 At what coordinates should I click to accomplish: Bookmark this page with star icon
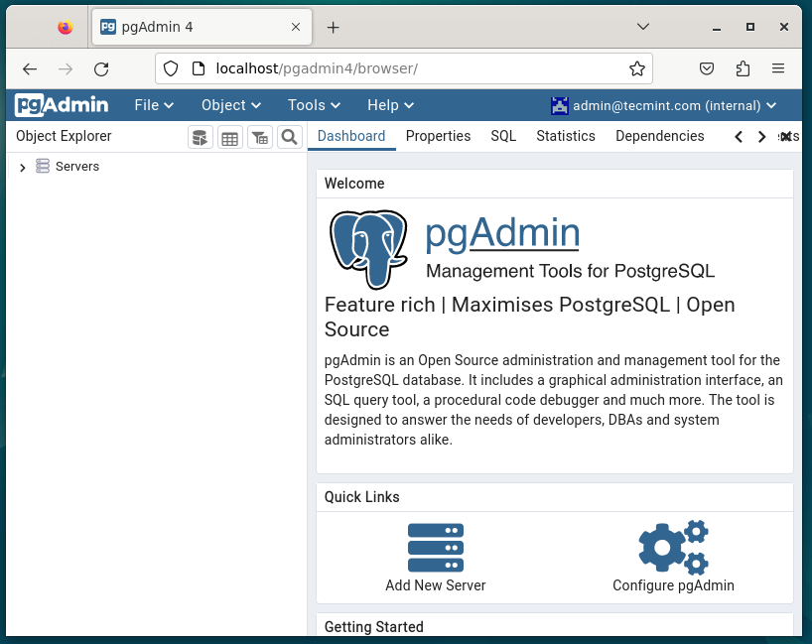click(x=637, y=68)
